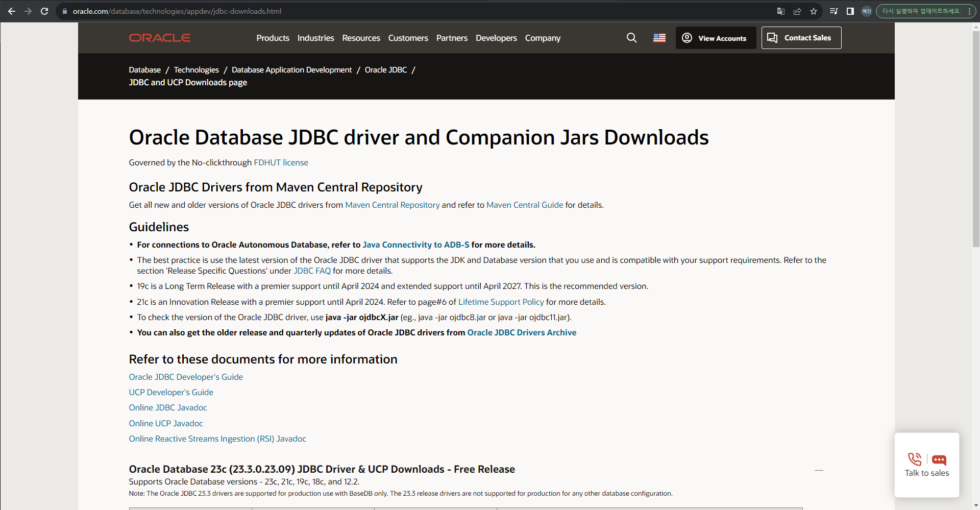Open Oracle JDBC Drivers Archive link
The image size is (980, 510).
click(522, 333)
